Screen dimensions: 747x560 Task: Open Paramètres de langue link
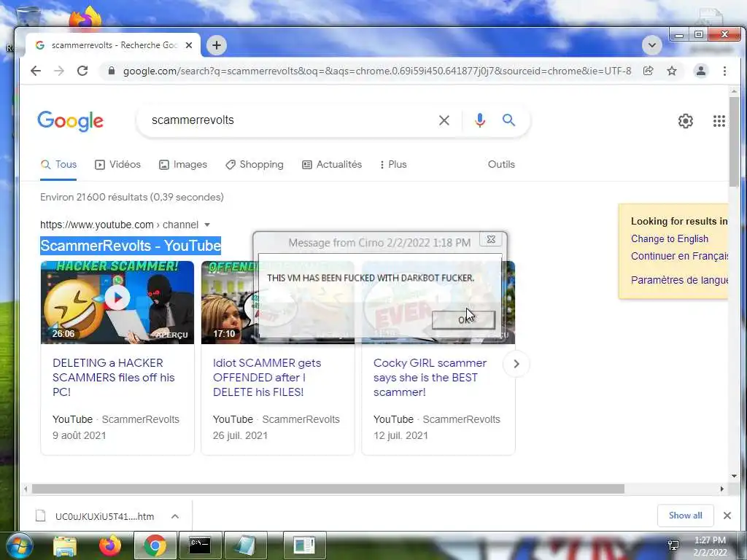point(679,280)
